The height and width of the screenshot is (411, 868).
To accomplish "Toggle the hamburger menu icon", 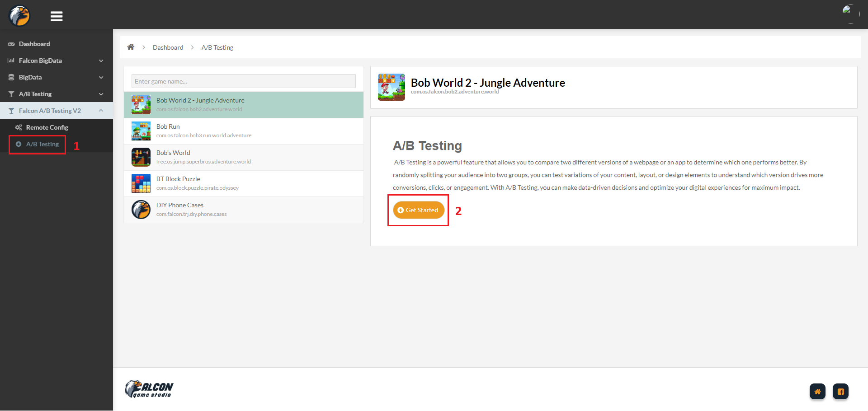I will click(x=57, y=17).
